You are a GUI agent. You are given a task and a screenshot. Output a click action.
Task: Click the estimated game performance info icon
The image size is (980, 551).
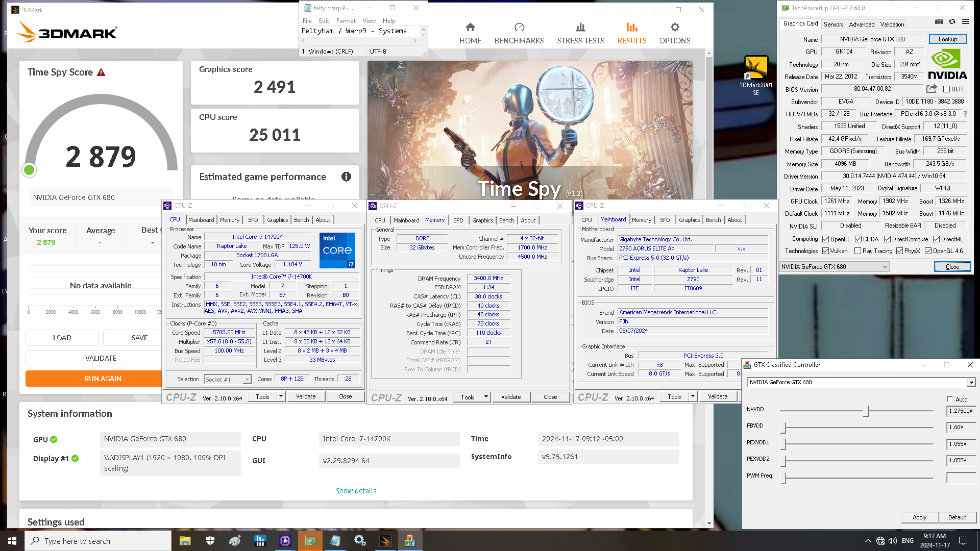pos(346,177)
